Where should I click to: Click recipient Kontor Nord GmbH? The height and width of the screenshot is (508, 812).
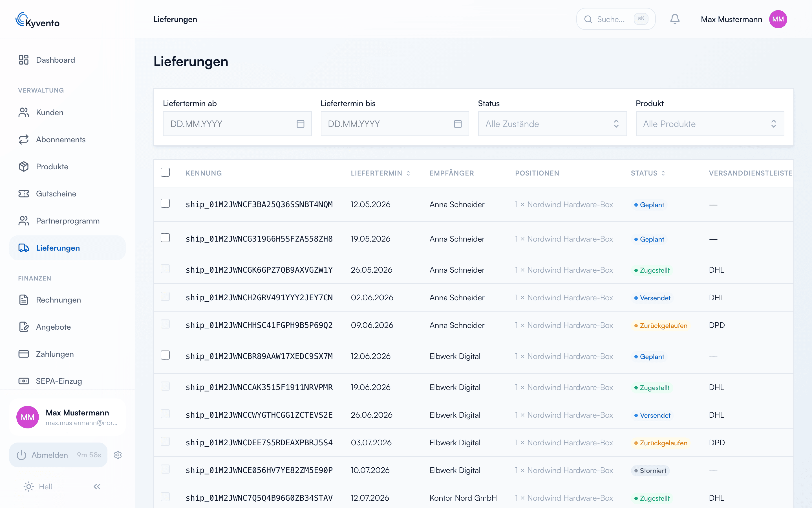pos(463,498)
